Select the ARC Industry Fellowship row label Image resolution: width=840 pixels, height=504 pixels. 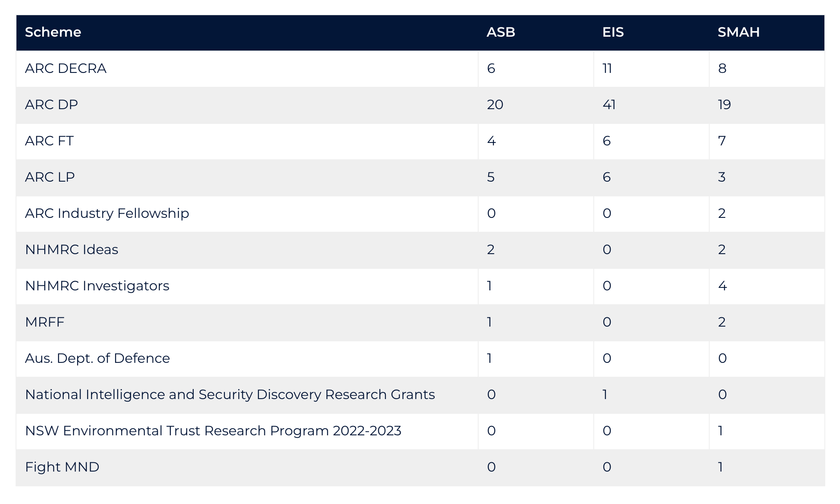coord(107,213)
